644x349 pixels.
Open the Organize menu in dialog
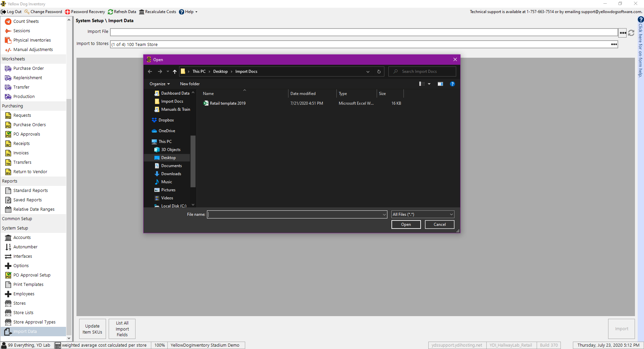coord(160,84)
